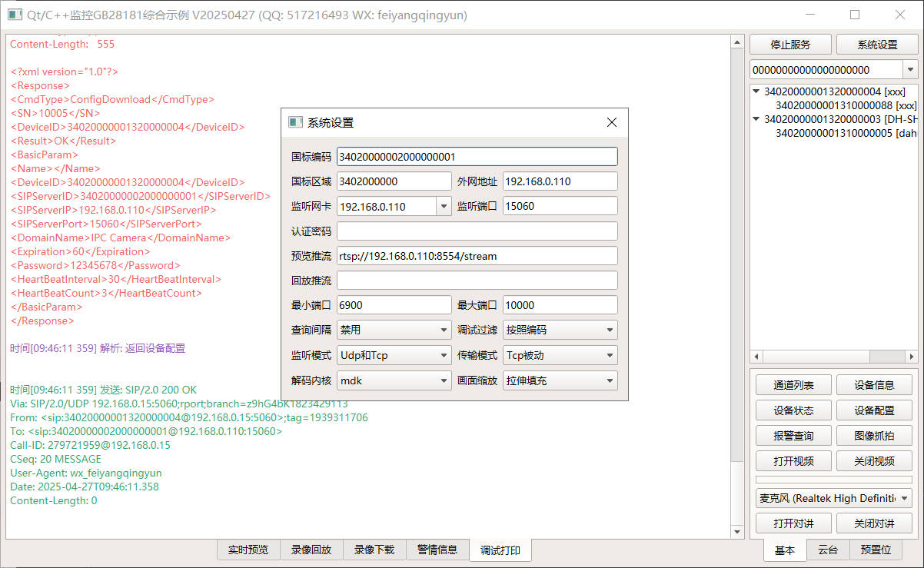Click the 监听端口 field with 15060
924x568 pixels.
pos(560,206)
